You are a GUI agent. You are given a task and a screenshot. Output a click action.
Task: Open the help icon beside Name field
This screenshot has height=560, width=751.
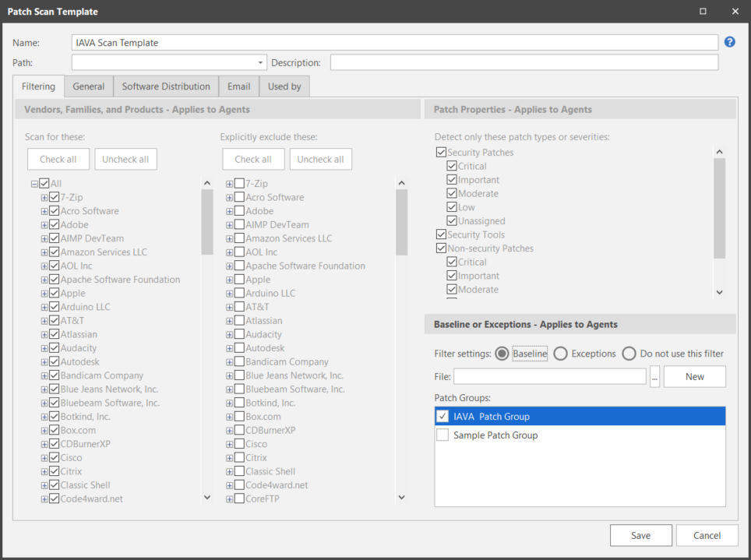[729, 42]
